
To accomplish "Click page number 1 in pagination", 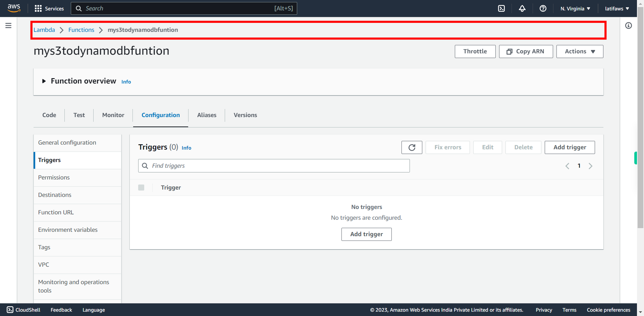I will (x=579, y=166).
